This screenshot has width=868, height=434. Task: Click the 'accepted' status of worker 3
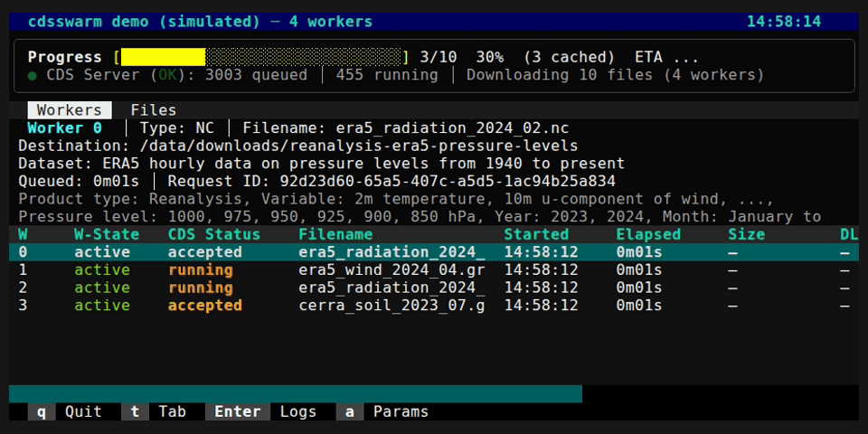click(x=205, y=306)
